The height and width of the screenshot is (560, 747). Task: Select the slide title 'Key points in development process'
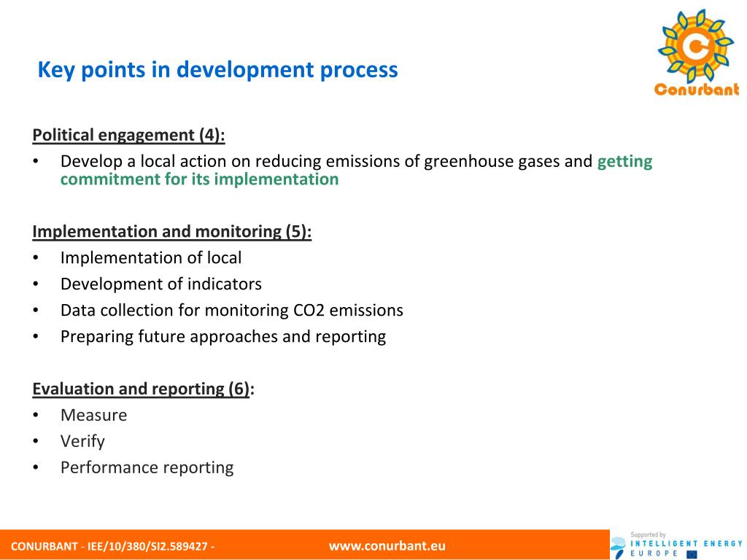click(x=217, y=69)
